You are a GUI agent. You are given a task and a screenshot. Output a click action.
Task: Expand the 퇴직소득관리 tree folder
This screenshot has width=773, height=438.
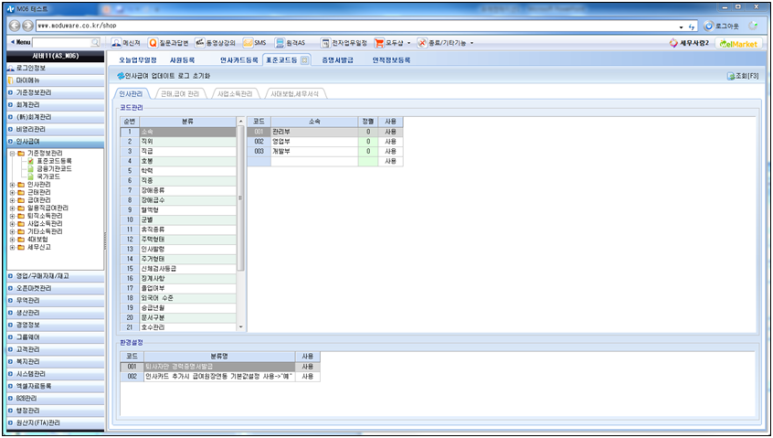coord(12,216)
